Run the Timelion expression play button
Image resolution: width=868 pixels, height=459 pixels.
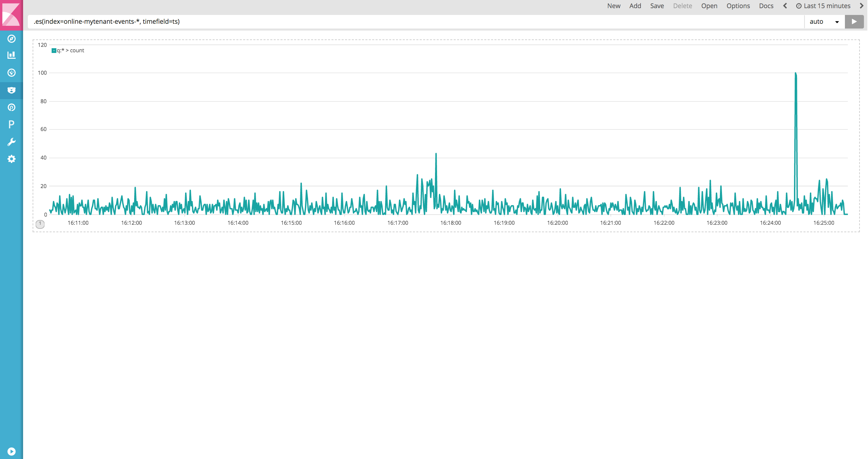[x=854, y=21]
